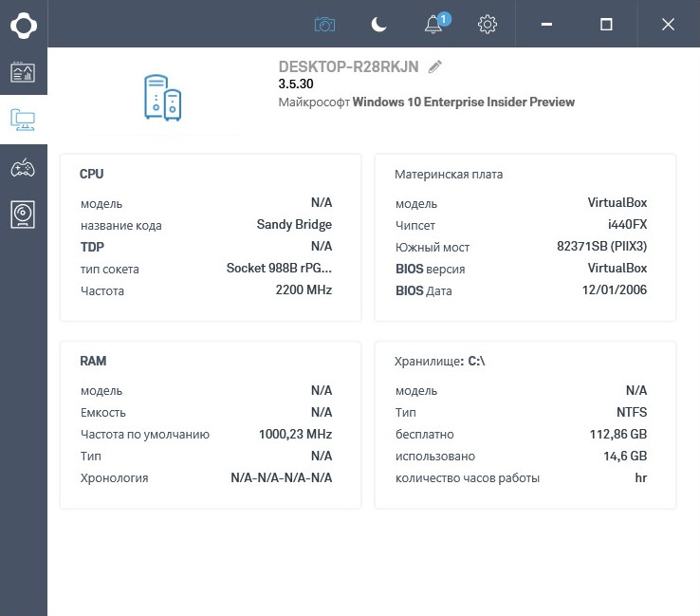Open the disk drive sidebar section
Screen dimensions: 700x616
click(x=23, y=215)
